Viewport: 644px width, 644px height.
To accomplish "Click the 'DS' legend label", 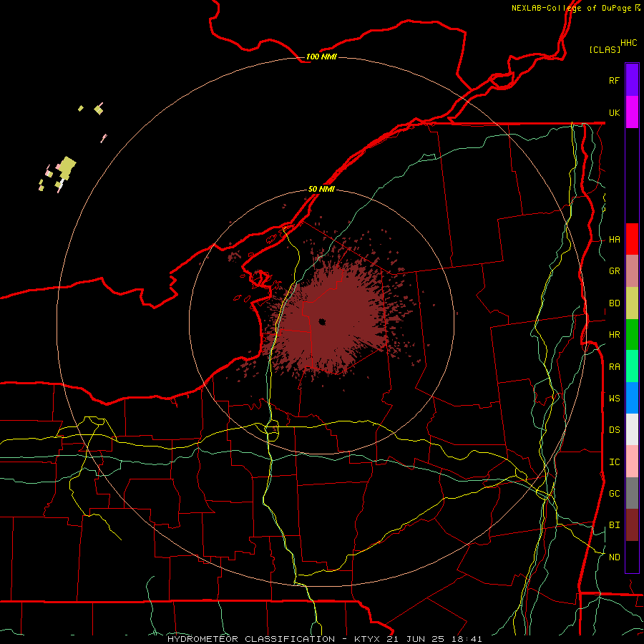I will (614, 429).
